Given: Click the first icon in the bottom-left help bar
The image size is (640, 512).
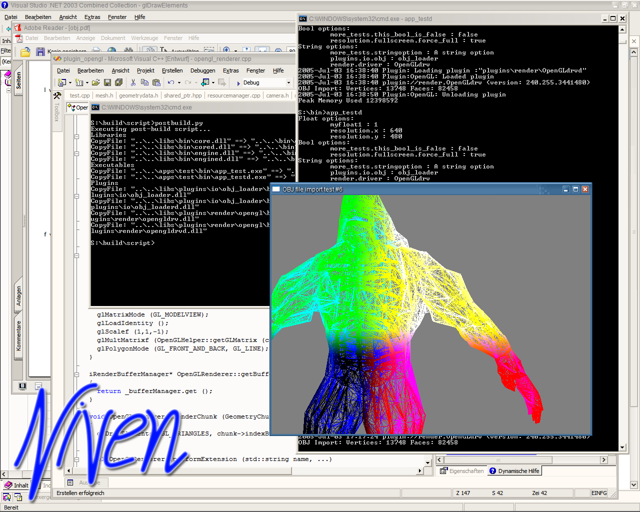Looking at the screenshot, I should [7, 497].
